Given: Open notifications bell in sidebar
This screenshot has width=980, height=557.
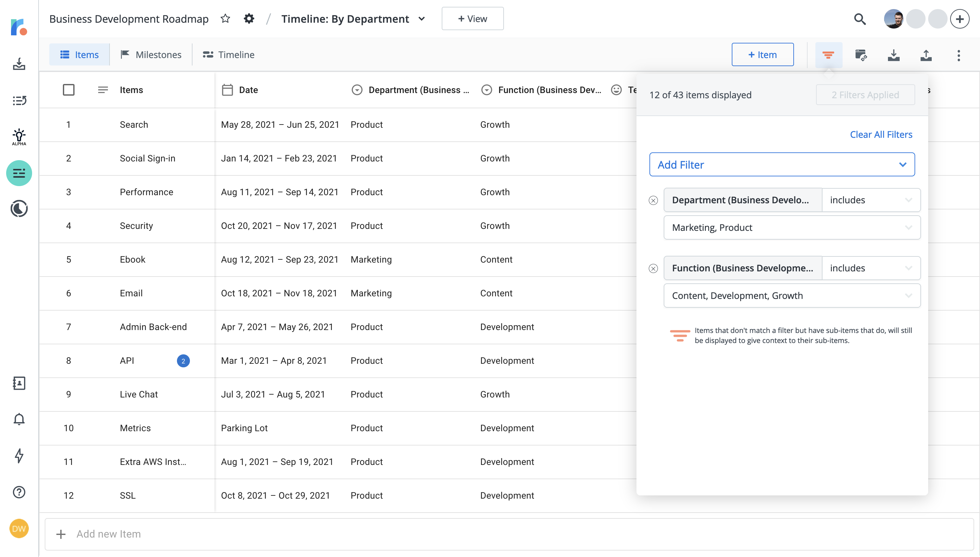Looking at the screenshot, I should 19,419.
